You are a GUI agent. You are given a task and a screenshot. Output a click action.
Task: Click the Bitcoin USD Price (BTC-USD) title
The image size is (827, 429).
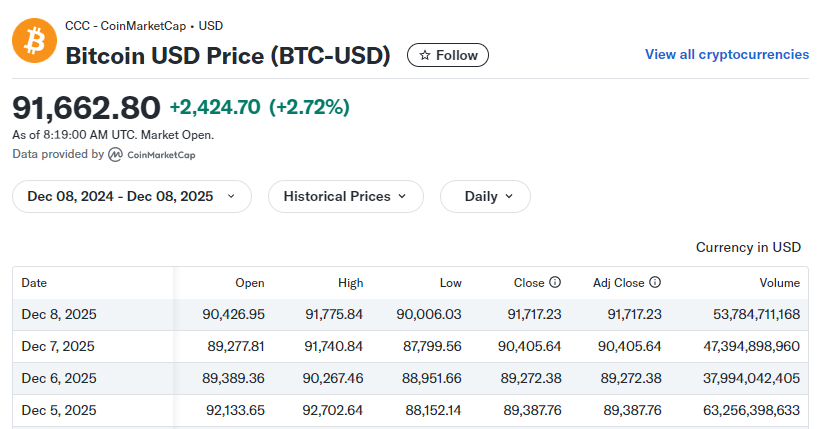[228, 56]
